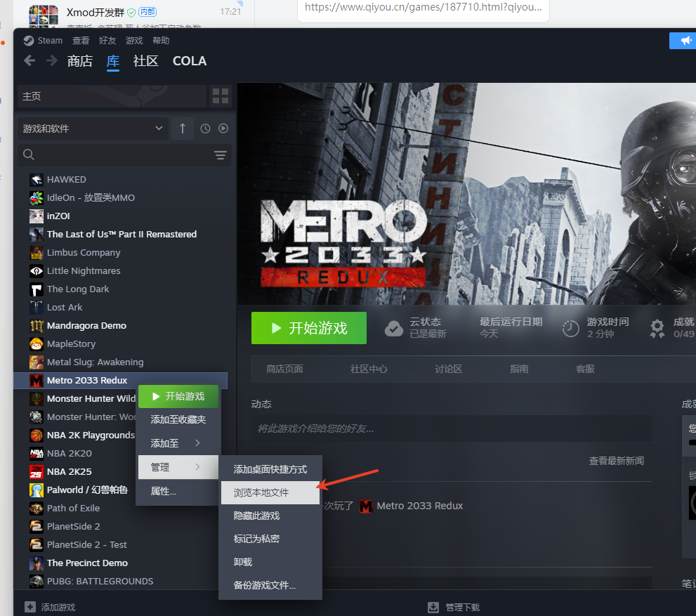696x616 pixels.
Task: Select the MapleStory mushroom icon
Action: pos(37,344)
